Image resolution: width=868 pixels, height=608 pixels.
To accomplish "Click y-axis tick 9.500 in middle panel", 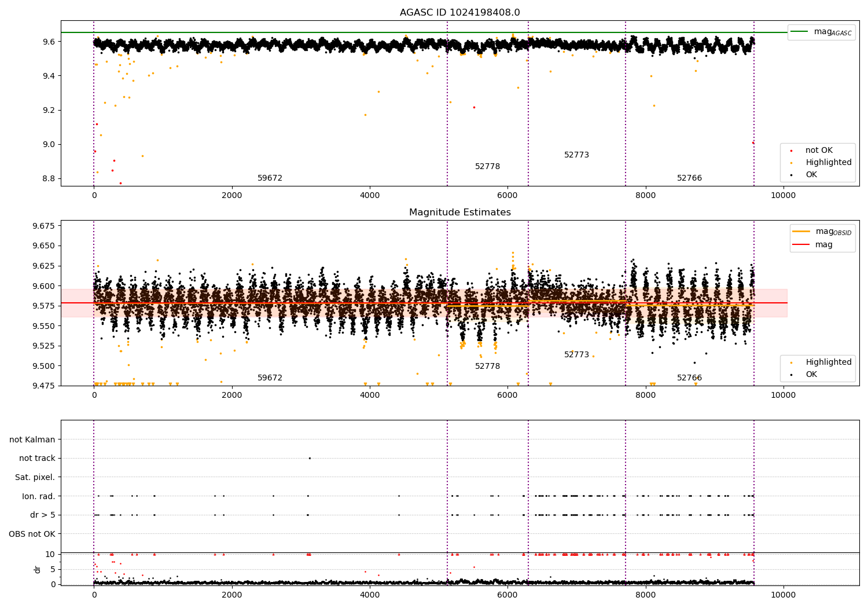I will [44, 366].
